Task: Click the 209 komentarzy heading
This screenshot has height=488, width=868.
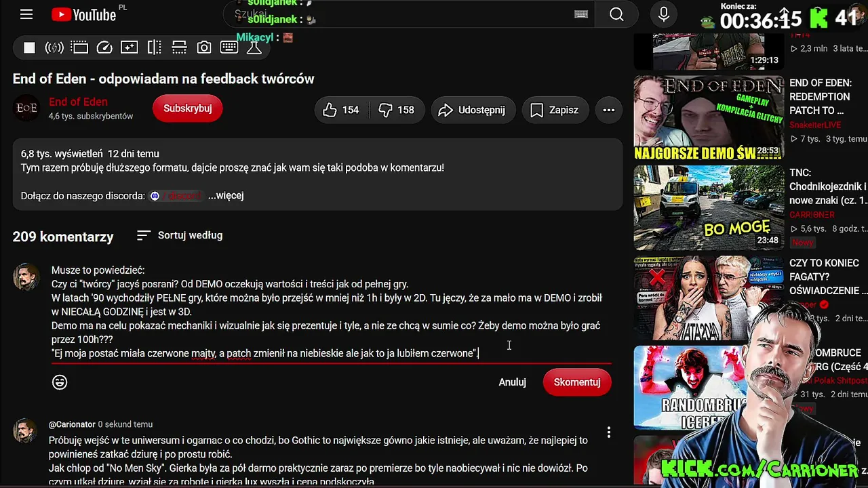Action: point(63,237)
